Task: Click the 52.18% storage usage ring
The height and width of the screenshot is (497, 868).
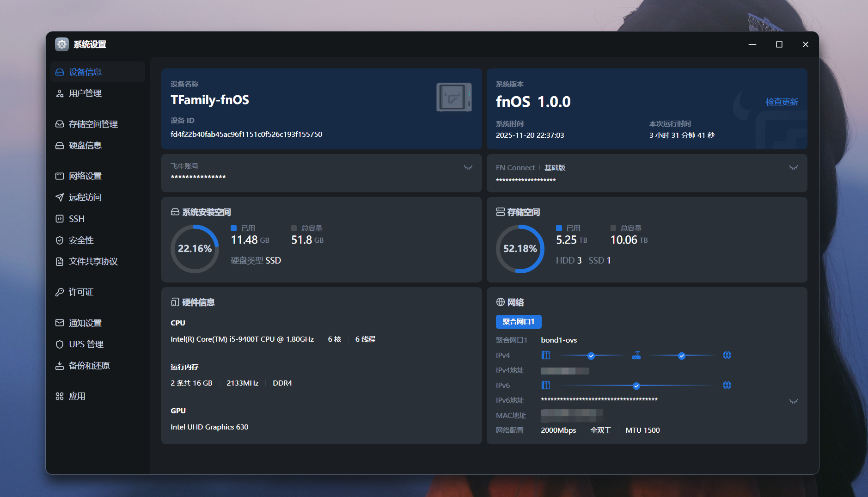Action: point(520,249)
